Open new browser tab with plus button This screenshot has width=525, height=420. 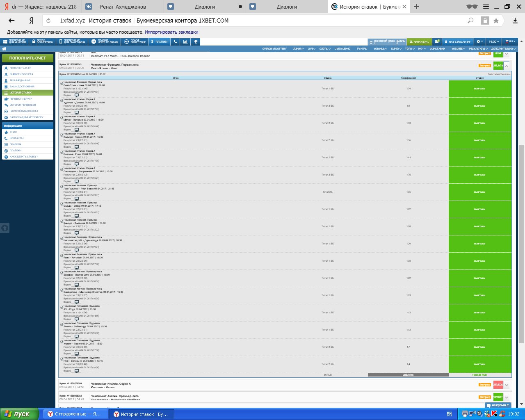pos(417,7)
